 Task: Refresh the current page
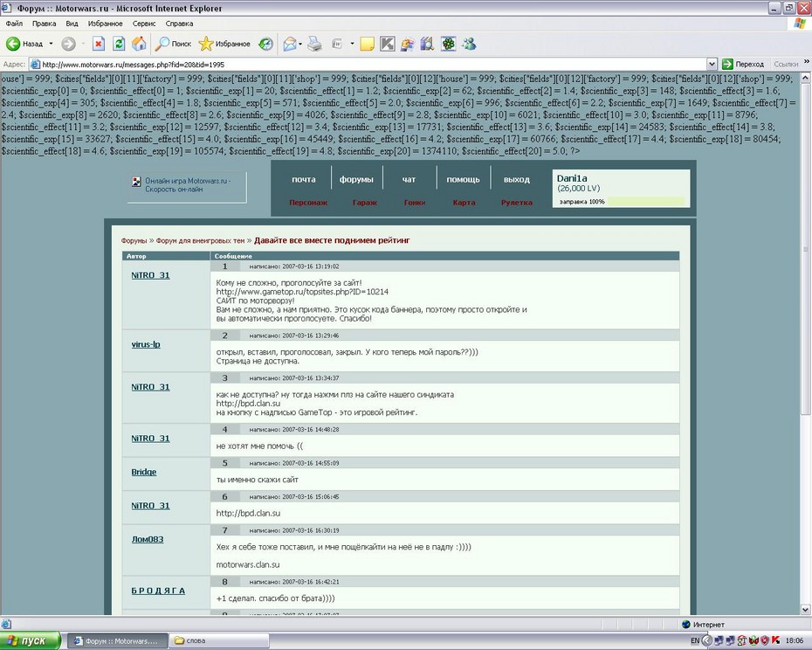(x=119, y=44)
